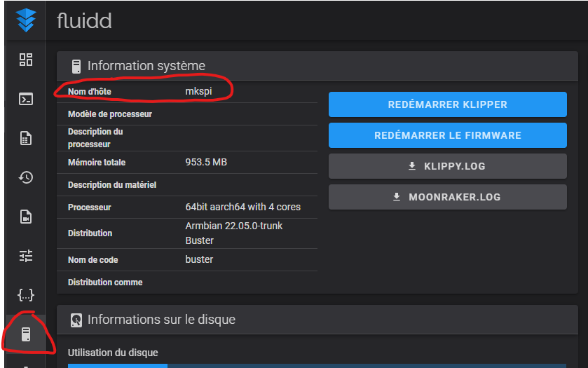
Task: Download the MOONRAKER.LOG file
Action: pyautogui.click(x=447, y=197)
